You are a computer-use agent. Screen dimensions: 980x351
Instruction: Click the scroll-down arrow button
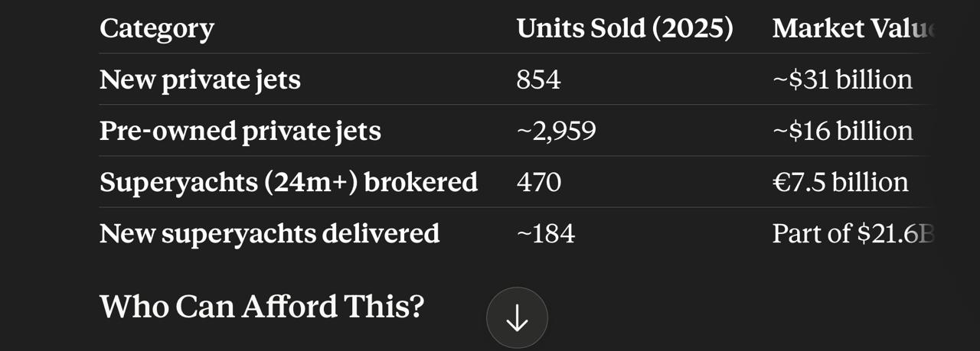[517, 318]
